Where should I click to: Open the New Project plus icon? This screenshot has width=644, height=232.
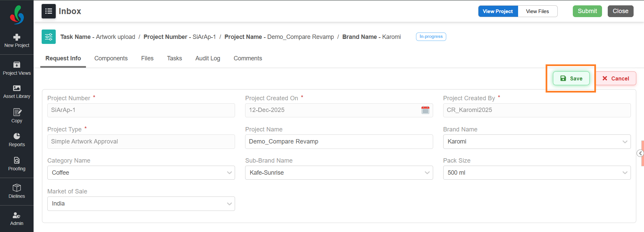click(x=17, y=37)
